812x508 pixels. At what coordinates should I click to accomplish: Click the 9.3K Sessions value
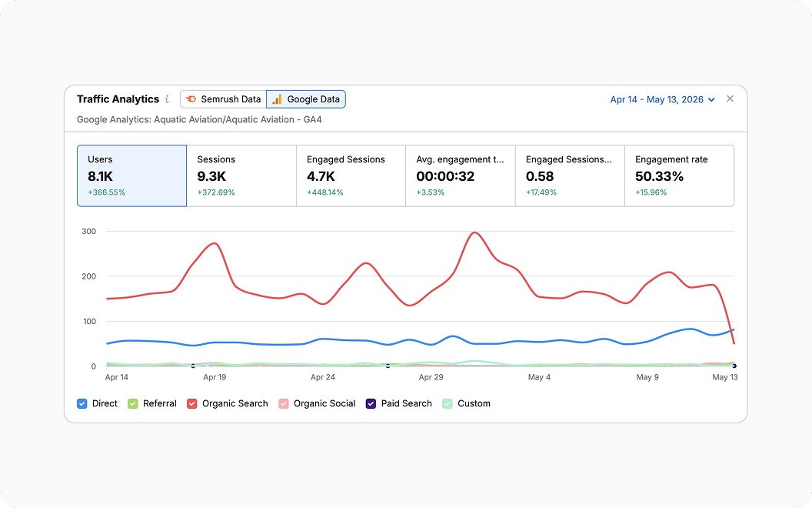point(211,176)
